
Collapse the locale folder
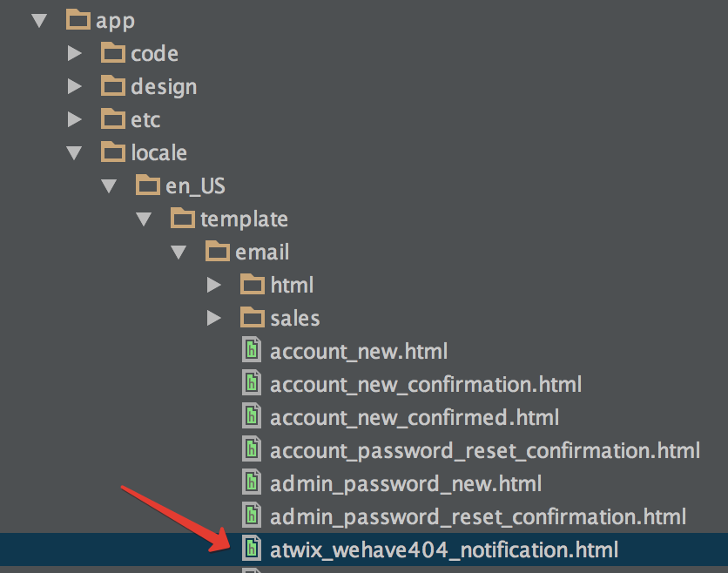74,152
